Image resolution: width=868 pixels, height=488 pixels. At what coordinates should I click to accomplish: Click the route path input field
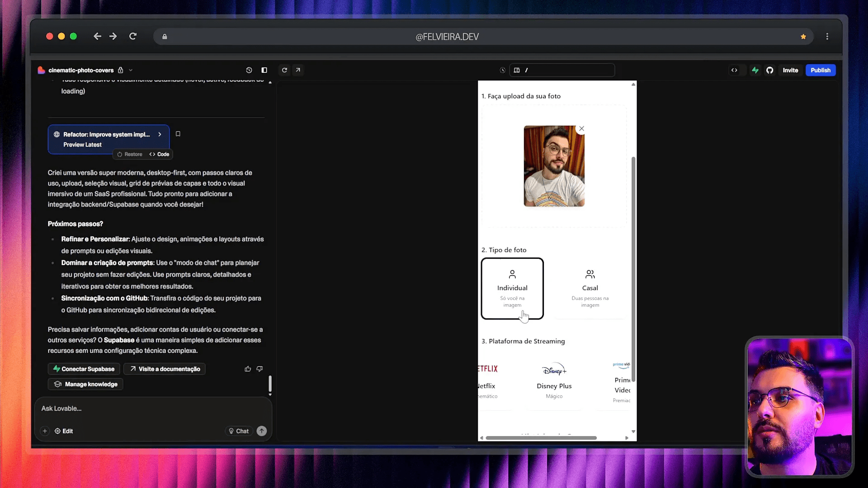562,70
